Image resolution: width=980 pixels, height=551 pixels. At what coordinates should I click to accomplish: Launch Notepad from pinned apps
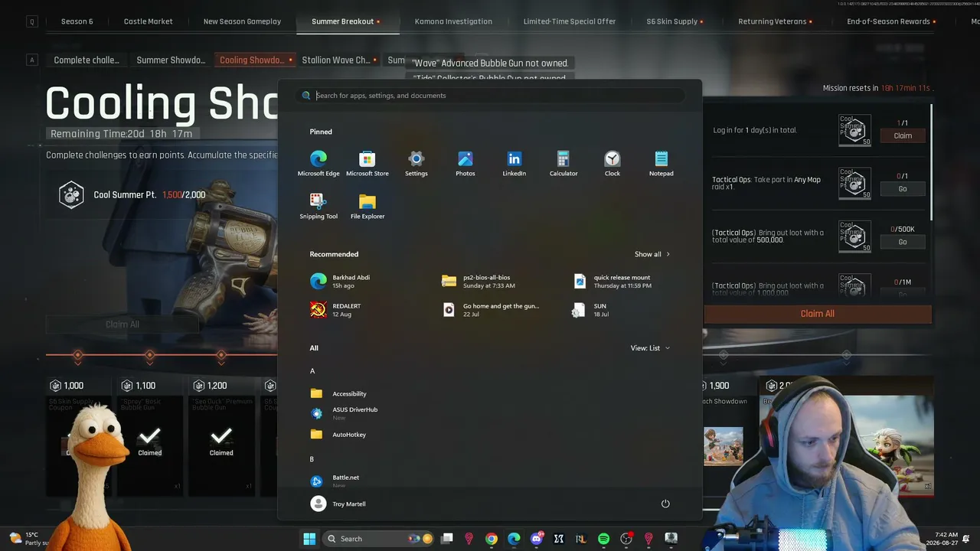[661, 164]
